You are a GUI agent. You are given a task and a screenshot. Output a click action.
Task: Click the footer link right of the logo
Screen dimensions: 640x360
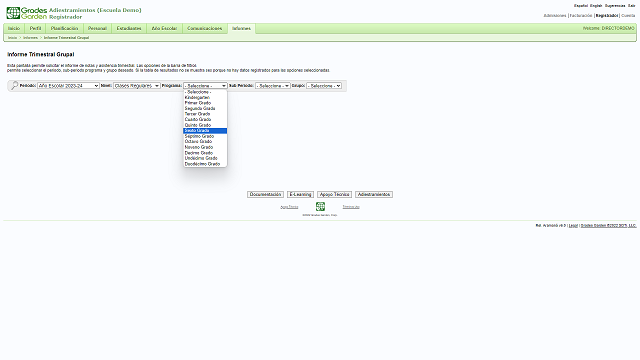[351, 207]
